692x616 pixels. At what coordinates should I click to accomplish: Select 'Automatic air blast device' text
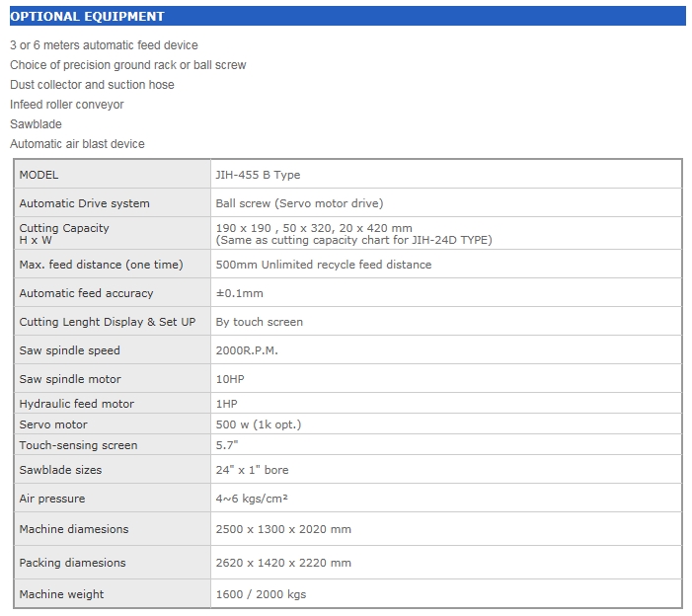pos(77,144)
